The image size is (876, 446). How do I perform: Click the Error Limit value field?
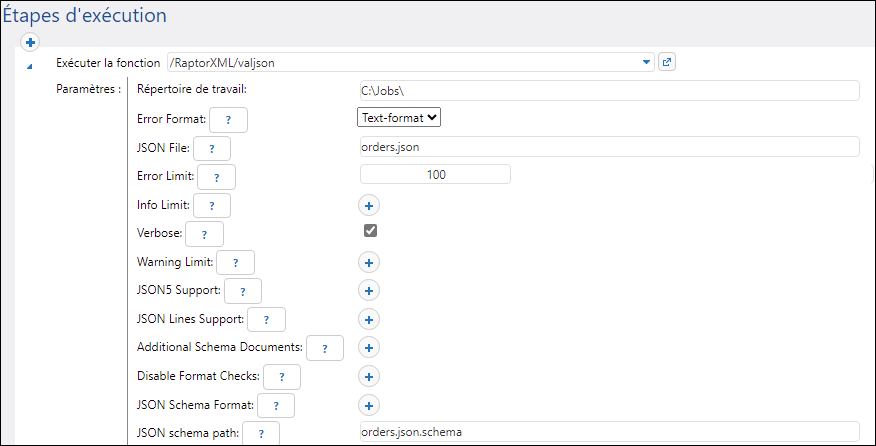tap(435, 175)
